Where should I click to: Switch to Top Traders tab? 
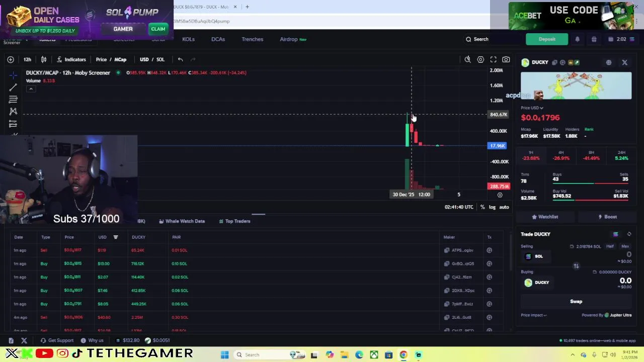(234, 221)
